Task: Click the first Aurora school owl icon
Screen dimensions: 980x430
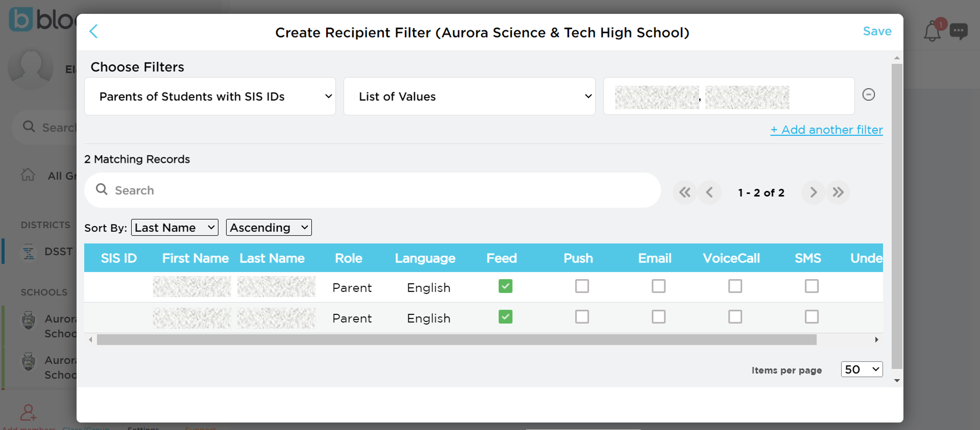Action: tap(29, 320)
